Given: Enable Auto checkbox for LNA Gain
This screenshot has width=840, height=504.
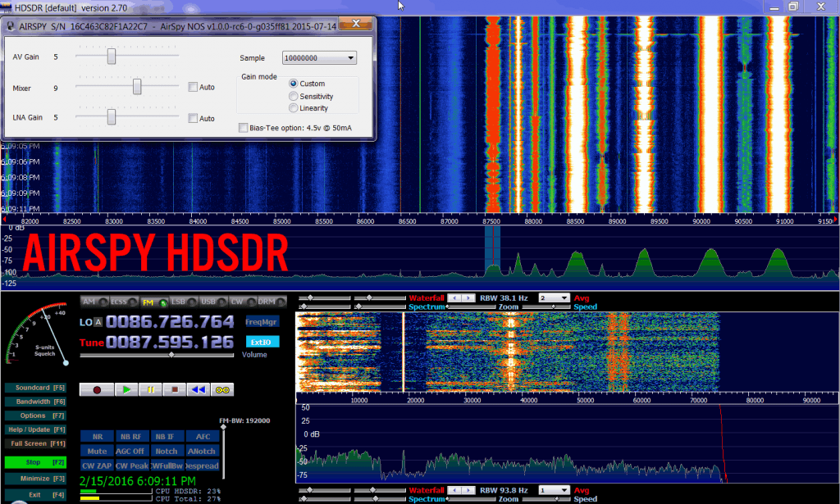Looking at the screenshot, I should (192, 118).
